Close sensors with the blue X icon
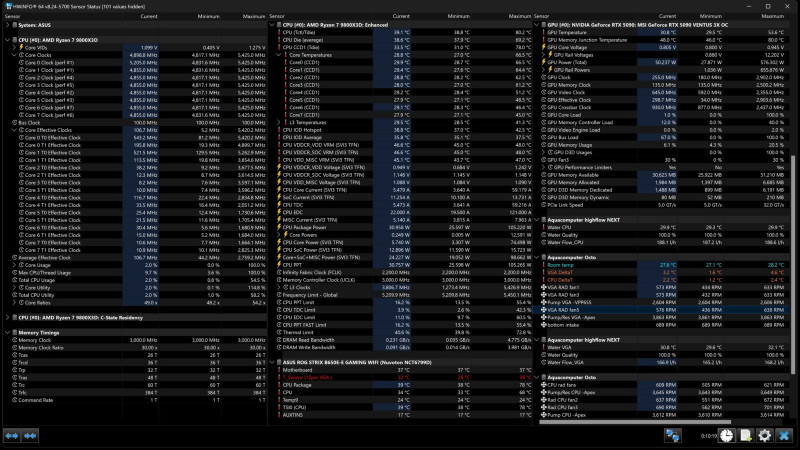This screenshot has height=450, width=800. coord(784,436)
